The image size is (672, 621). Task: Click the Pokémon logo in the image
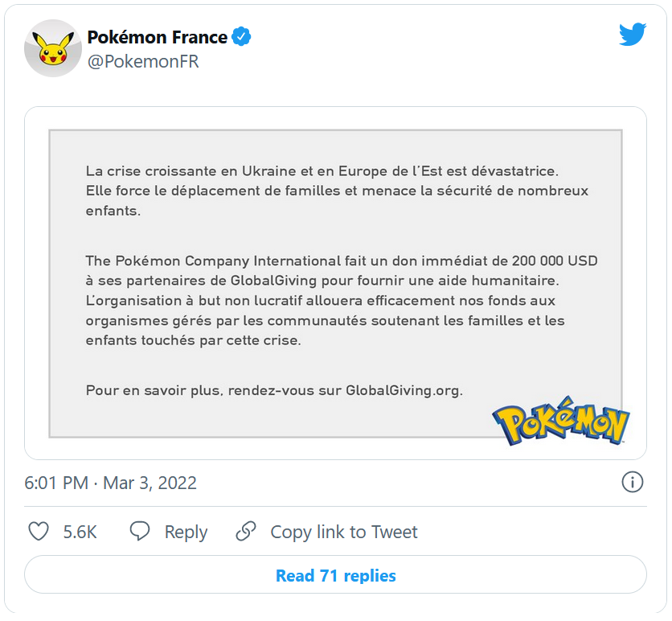click(x=561, y=421)
